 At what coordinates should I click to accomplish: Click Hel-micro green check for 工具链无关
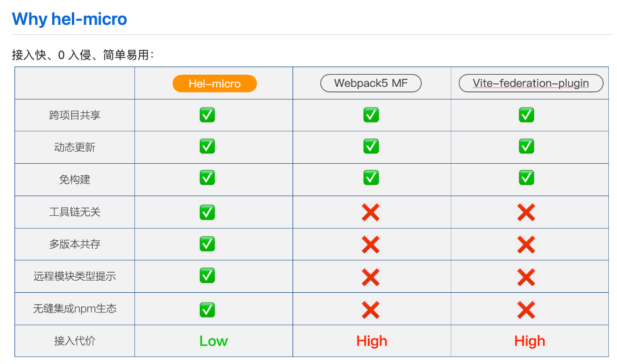[x=207, y=212]
